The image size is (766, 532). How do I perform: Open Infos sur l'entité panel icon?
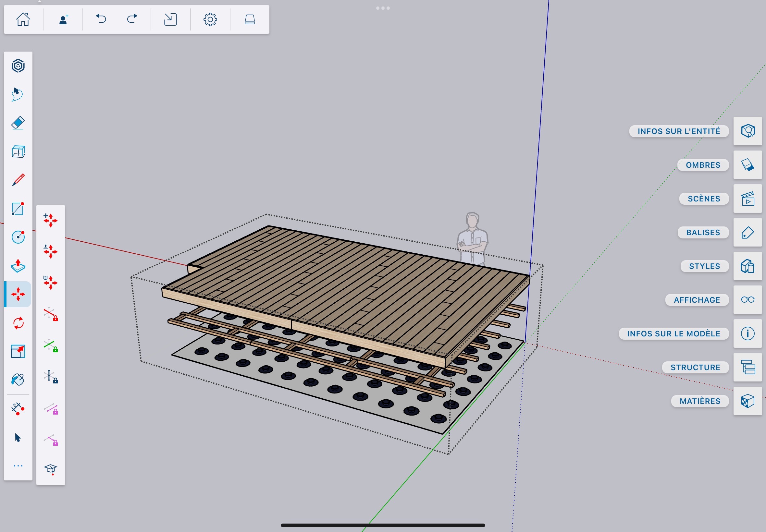[747, 131]
